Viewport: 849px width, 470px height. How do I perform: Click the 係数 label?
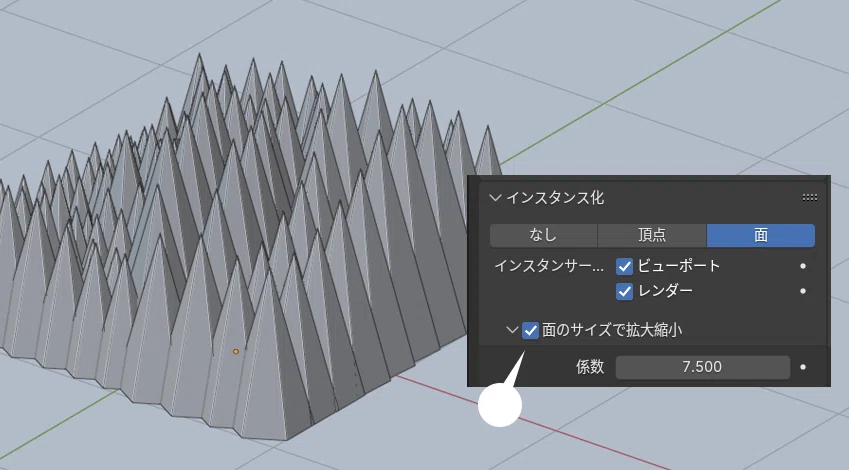[590, 367]
